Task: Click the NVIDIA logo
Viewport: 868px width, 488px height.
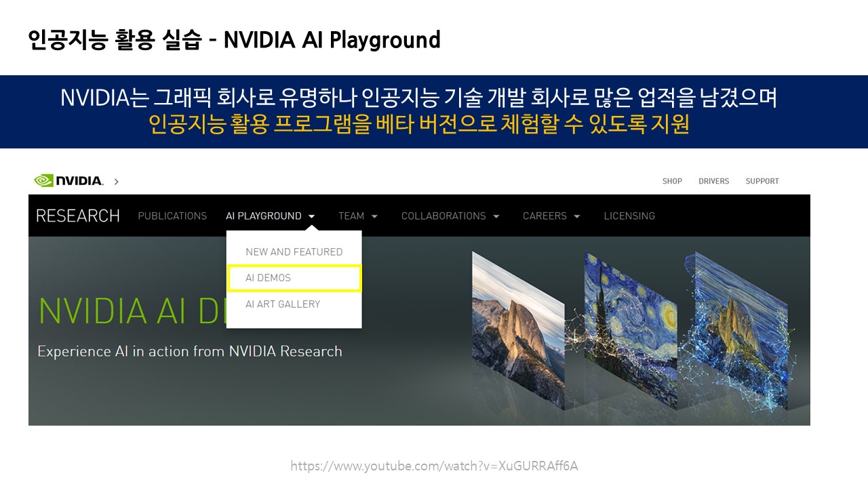Action: pos(68,181)
